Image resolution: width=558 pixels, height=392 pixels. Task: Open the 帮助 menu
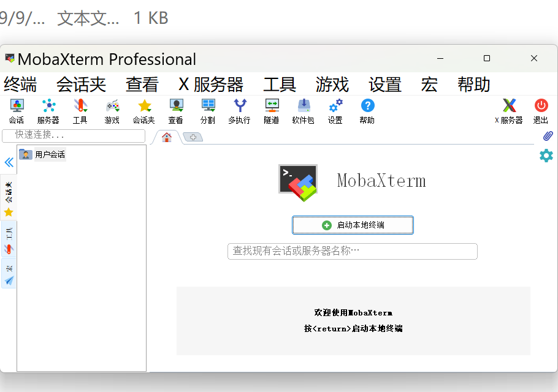[x=474, y=85]
